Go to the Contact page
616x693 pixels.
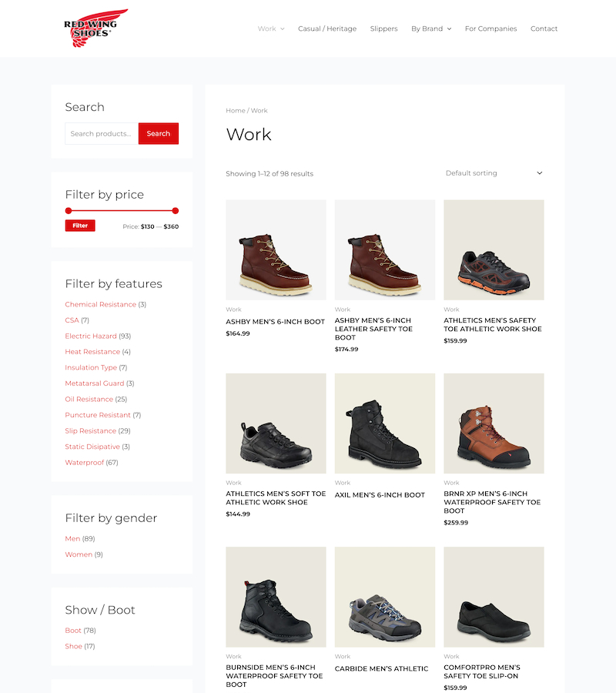click(544, 28)
